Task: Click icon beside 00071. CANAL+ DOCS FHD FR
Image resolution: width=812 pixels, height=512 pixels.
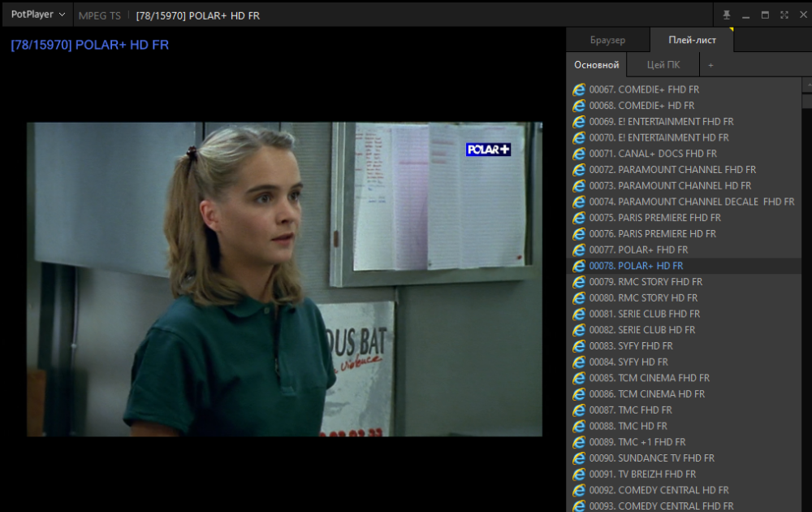Action: [x=578, y=154]
